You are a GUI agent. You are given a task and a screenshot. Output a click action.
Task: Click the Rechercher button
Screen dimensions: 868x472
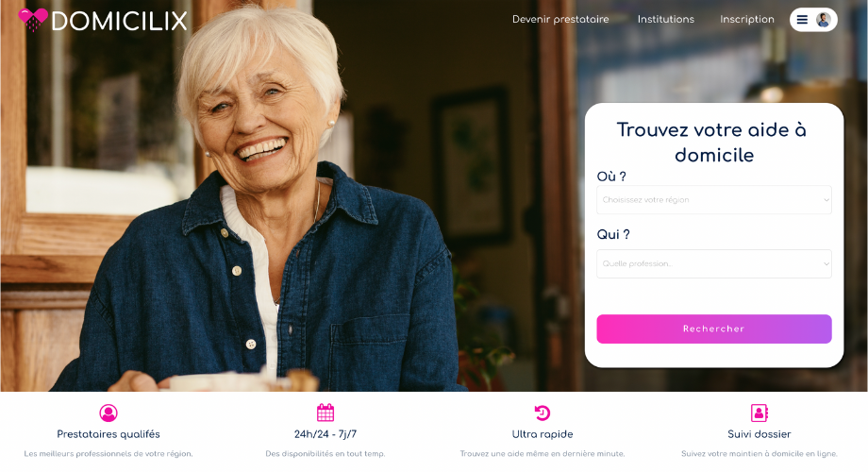point(714,329)
